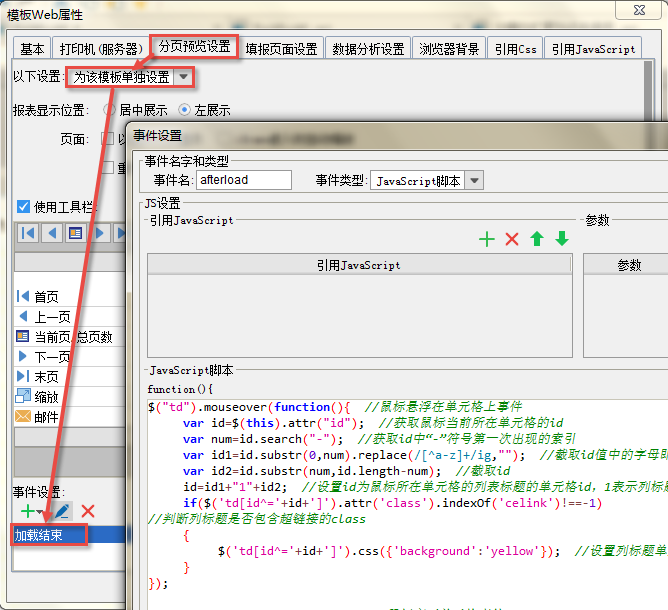Click the next-page toolbar preview icon
Viewport: 668px width, 610px height.
coord(100,233)
